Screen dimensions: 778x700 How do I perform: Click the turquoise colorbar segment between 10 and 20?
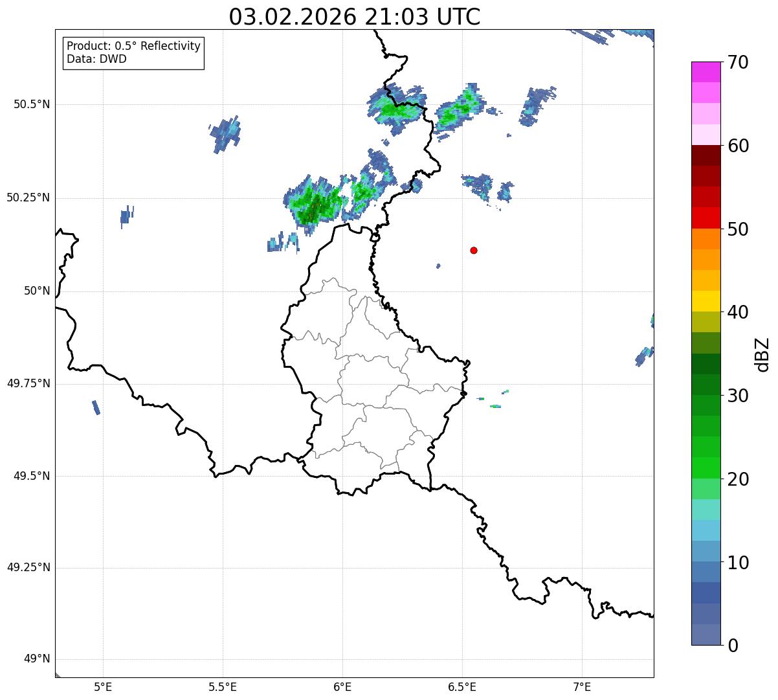(x=706, y=510)
